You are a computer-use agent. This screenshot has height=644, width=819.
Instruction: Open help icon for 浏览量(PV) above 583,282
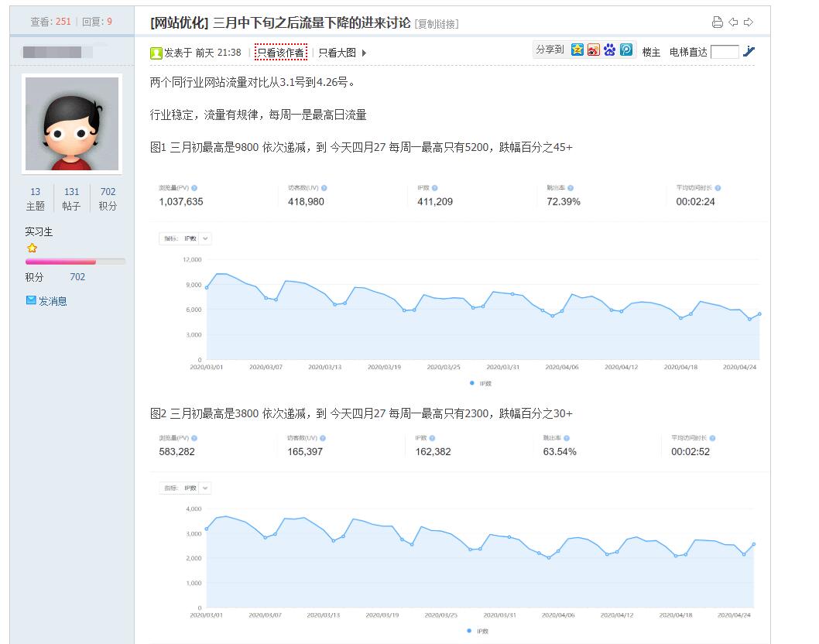pyautogui.click(x=194, y=438)
